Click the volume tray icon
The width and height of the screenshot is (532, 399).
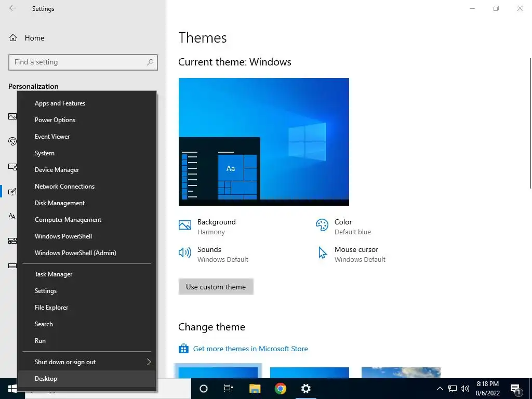tap(465, 389)
